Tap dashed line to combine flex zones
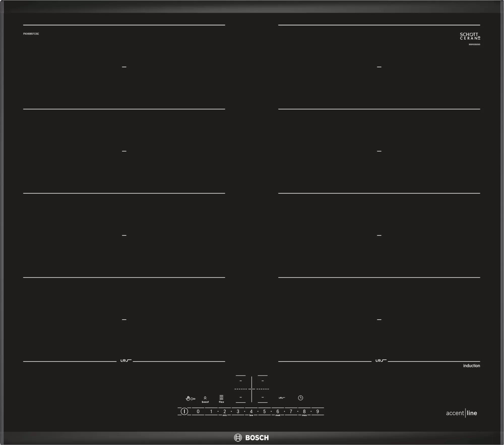The width and height of the screenshot is (504, 445). pyautogui.click(x=251, y=388)
